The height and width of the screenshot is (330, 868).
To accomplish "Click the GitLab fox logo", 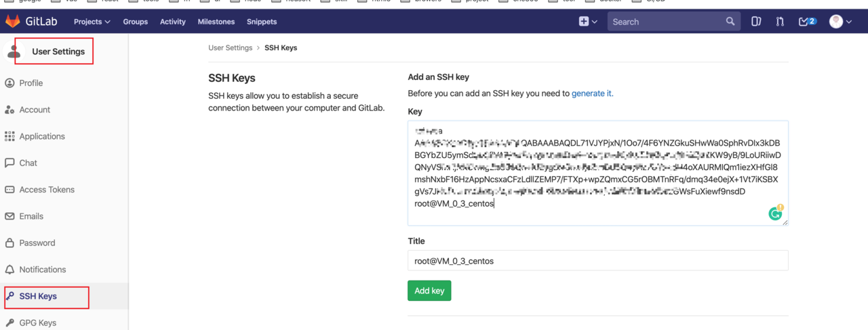I will pos(12,22).
